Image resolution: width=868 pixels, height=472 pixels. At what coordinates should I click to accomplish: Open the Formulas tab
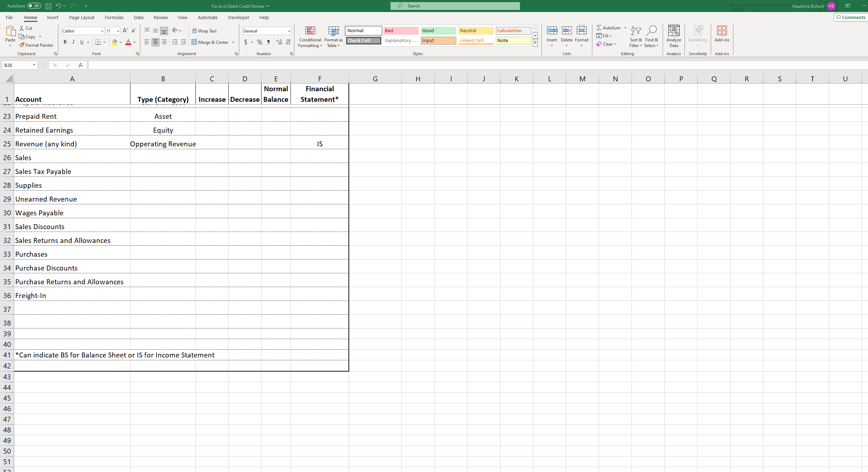click(x=114, y=17)
